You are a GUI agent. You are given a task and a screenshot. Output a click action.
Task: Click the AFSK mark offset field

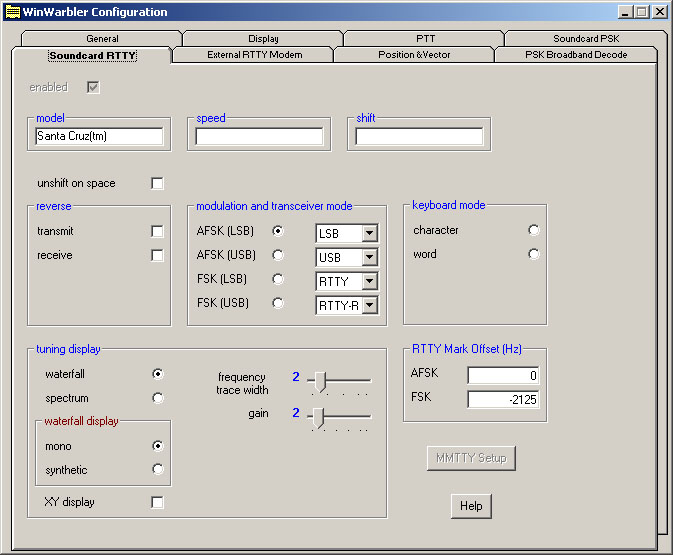503,375
